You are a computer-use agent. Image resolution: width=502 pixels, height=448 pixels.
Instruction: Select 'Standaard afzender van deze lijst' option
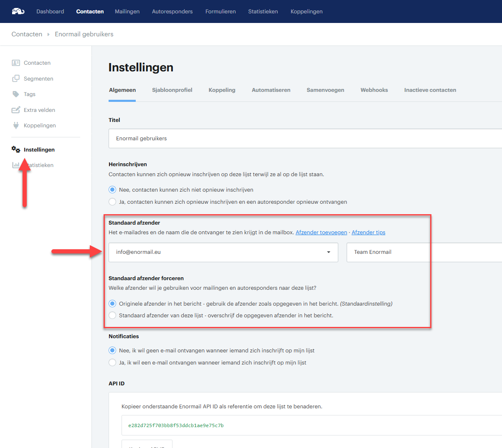[112, 315]
